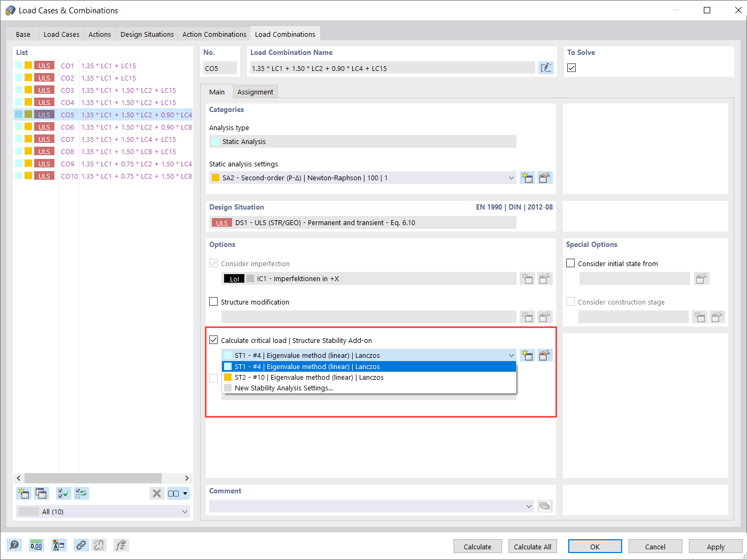Click the units and decimal places icon
Screen dimensions: 747x560
pos(36,545)
